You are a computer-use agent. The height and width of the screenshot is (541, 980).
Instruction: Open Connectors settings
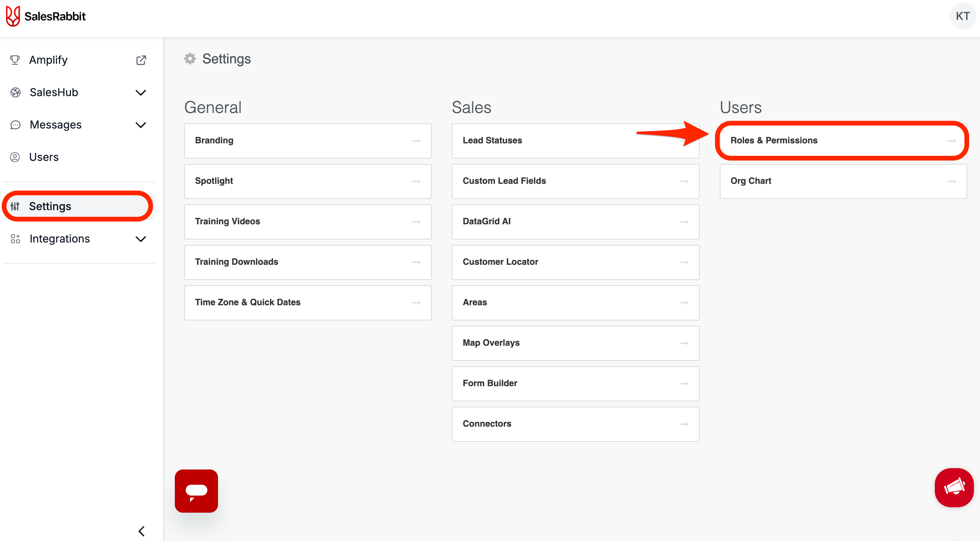576,424
